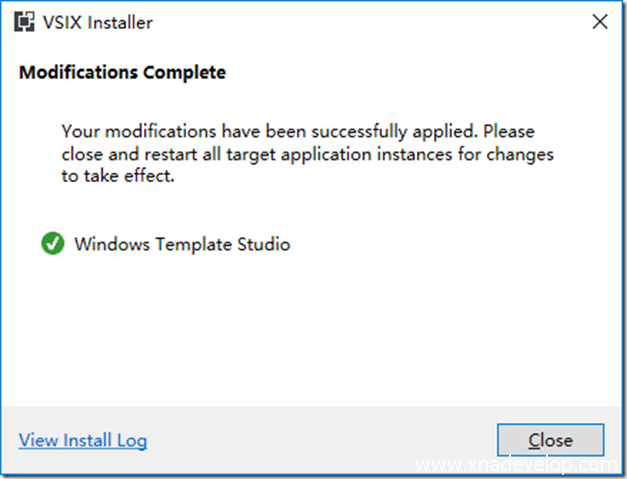
Task: Click the xnadevelop.com watermark text
Action: tap(520, 466)
